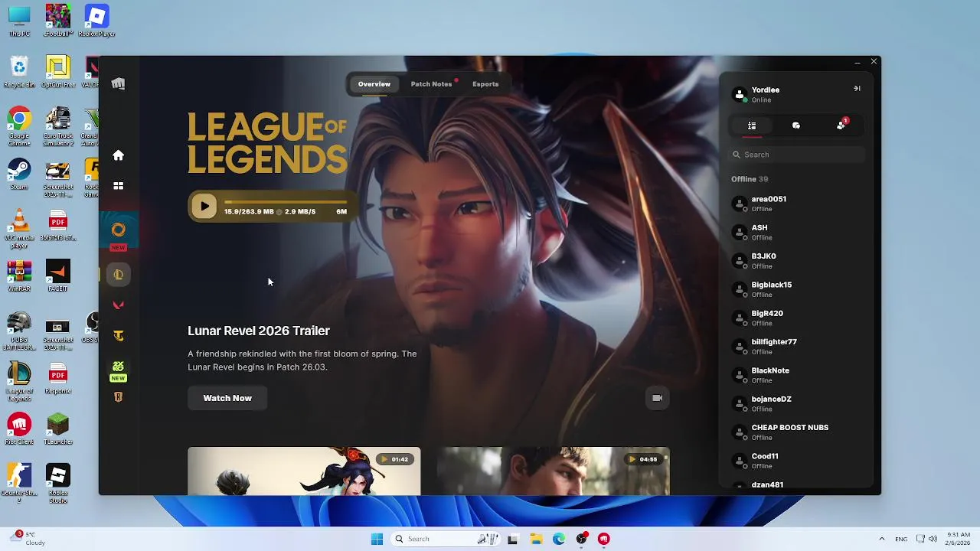Image resolution: width=980 pixels, height=551 pixels.
Task: Select friend ASH
Action: click(x=796, y=232)
